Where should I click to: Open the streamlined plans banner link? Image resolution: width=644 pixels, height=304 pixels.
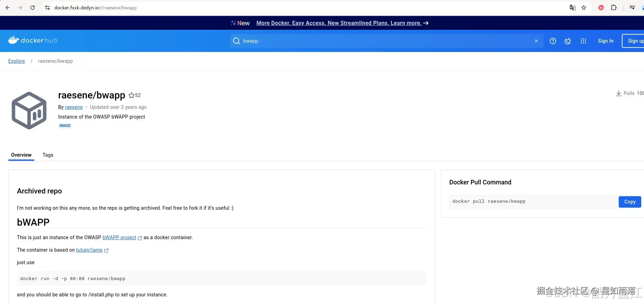pos(339,23)
